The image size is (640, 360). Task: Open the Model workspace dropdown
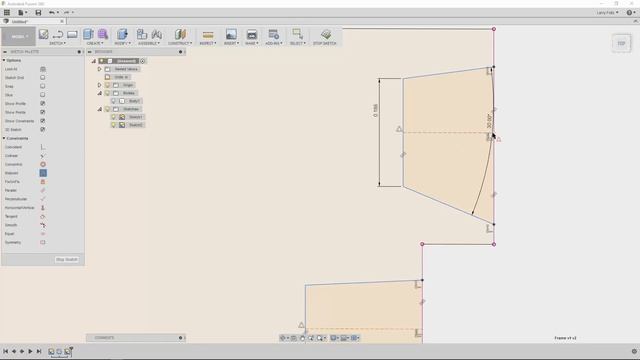(18, 36)
